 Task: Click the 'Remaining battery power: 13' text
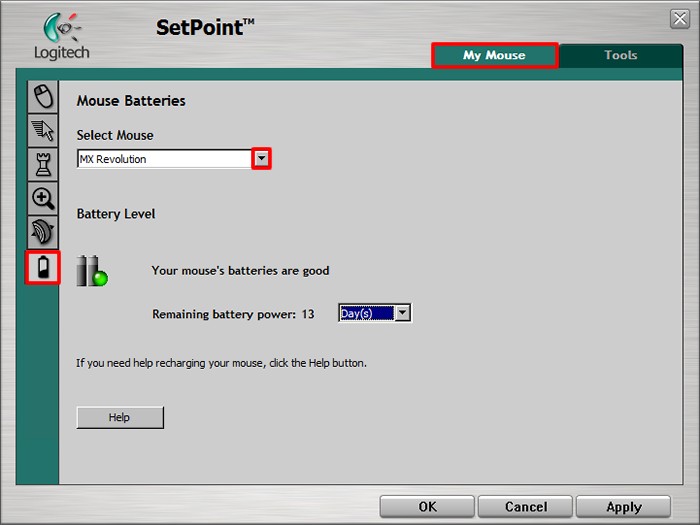(x=233, y=314)
